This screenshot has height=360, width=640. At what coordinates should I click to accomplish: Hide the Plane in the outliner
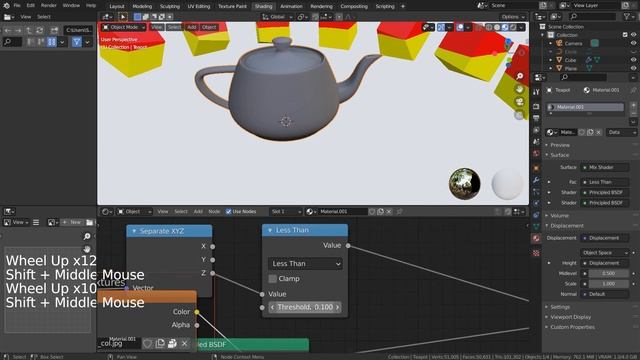(633, 69)
